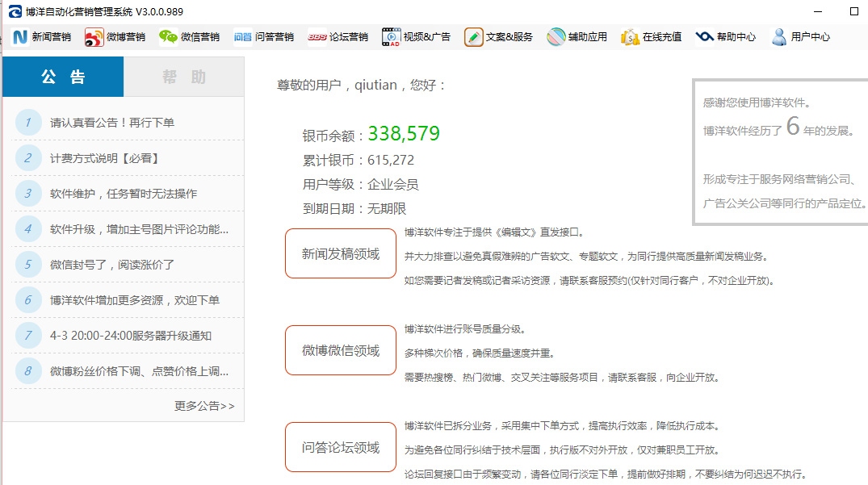Click the 微博营销 Weibo icon
This screenshot has width=868, height=485.
tap(94, 37)
